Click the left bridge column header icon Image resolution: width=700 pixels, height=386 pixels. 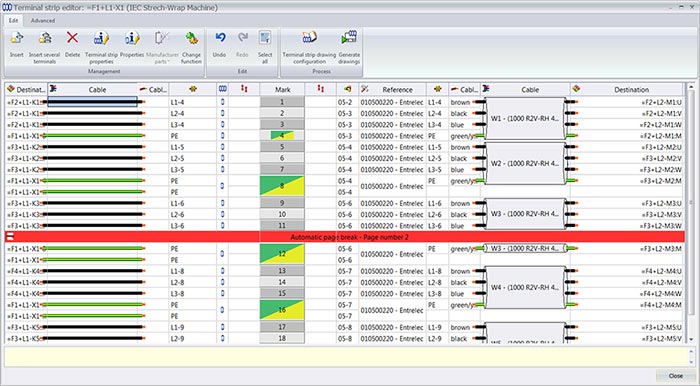point(244,89)
